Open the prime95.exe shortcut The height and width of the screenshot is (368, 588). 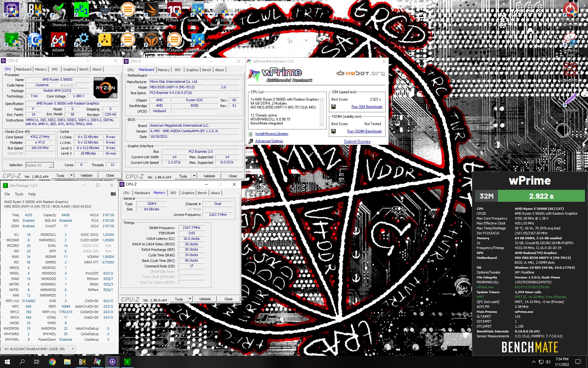81,14
